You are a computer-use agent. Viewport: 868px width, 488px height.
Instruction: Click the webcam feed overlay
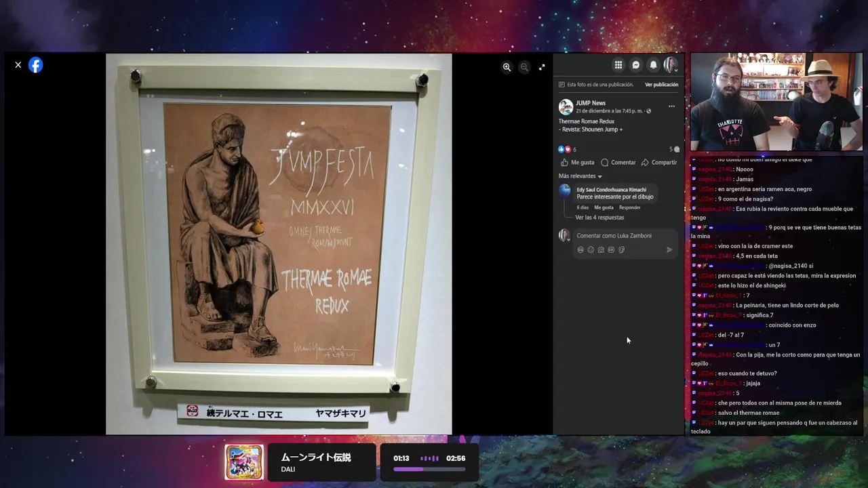pos(776,102)
